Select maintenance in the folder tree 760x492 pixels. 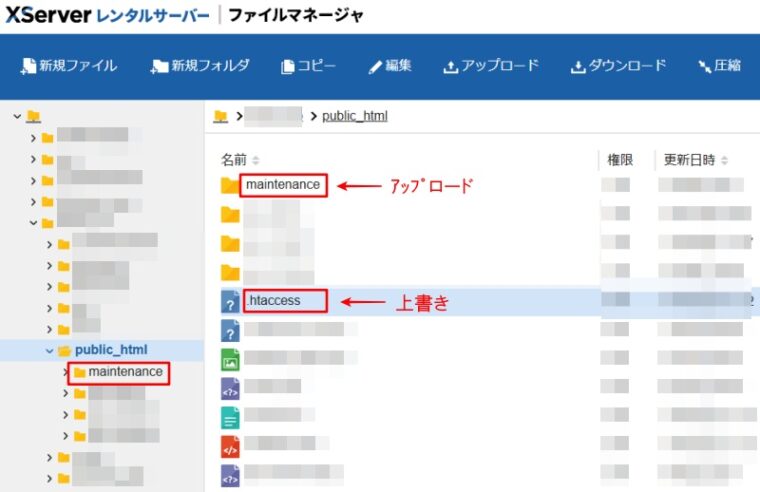(126, 372)
